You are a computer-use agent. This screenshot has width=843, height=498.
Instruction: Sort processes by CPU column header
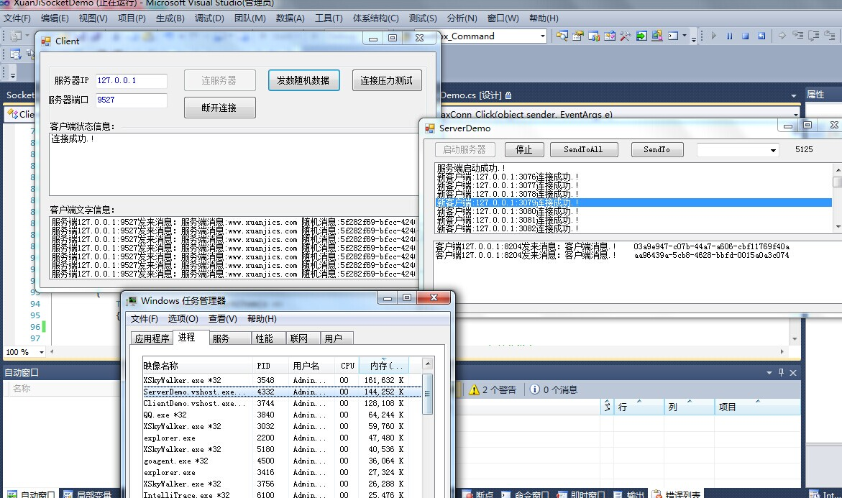347,366
